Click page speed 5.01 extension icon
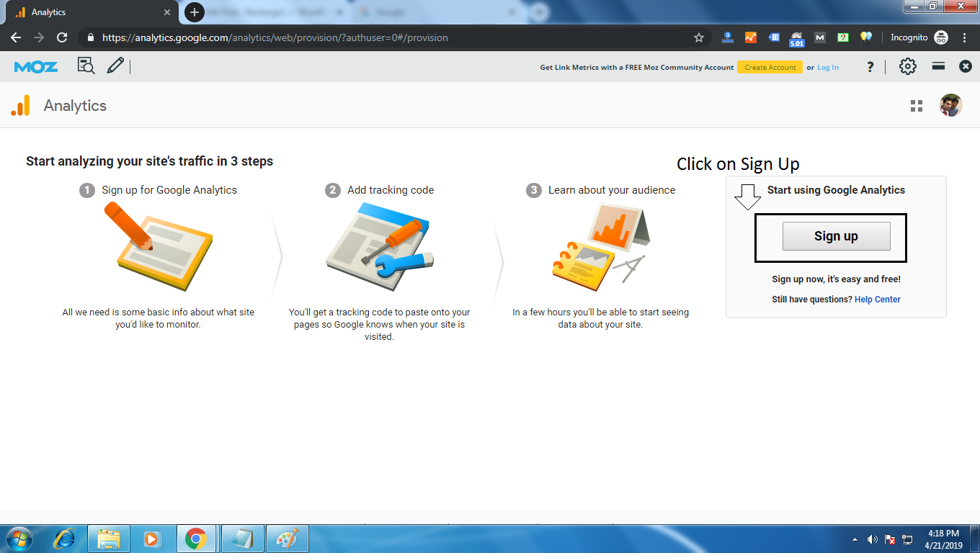 (x=797, y=39)
